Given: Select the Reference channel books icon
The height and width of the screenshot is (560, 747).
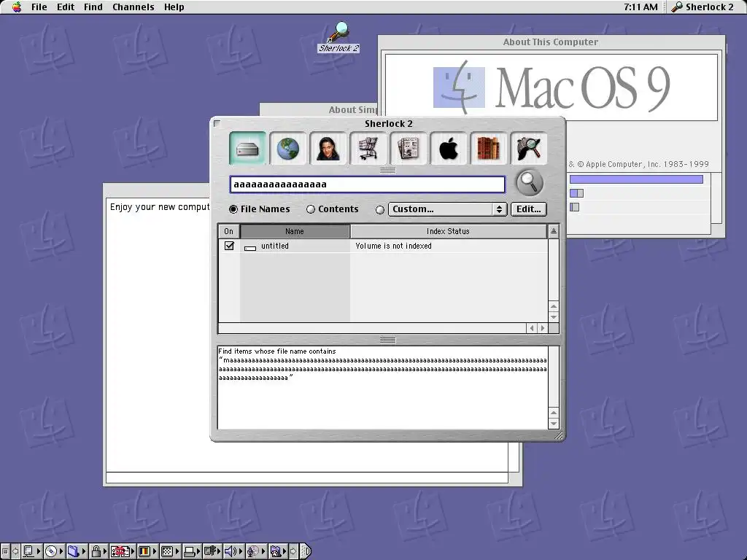Looking at the screenshot, I should (488, 149).
